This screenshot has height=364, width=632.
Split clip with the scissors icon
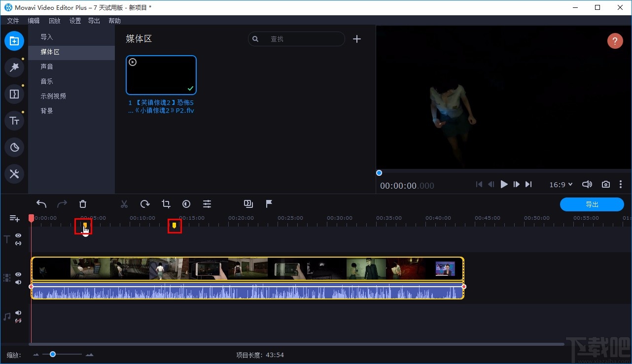124,204
